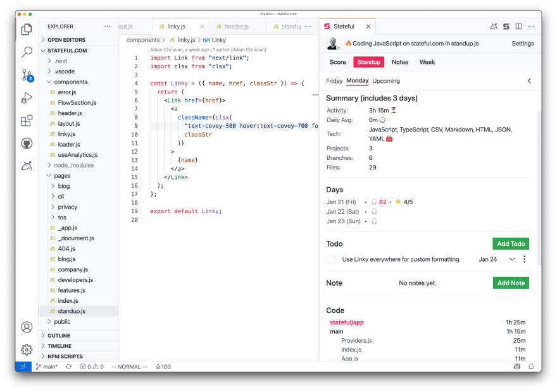This screenshot has height=392, width=557.
Task: Switch to the header.js editor tab
Action: tap(237, 27)
